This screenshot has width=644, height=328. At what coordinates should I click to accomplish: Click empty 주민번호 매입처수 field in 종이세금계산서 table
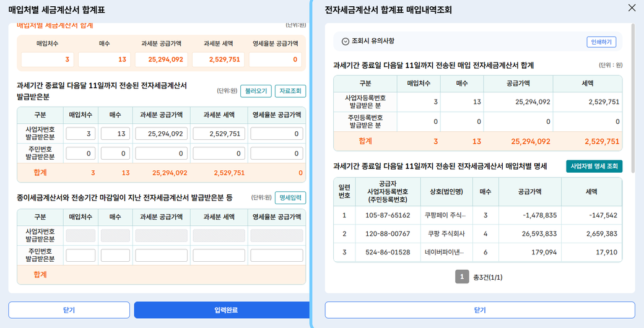(80, 255)
